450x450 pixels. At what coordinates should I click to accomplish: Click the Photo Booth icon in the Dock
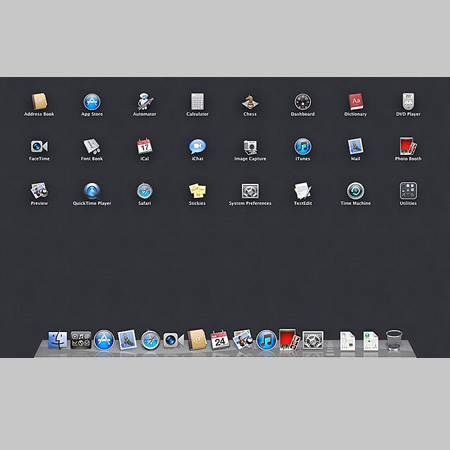point(289,339)
